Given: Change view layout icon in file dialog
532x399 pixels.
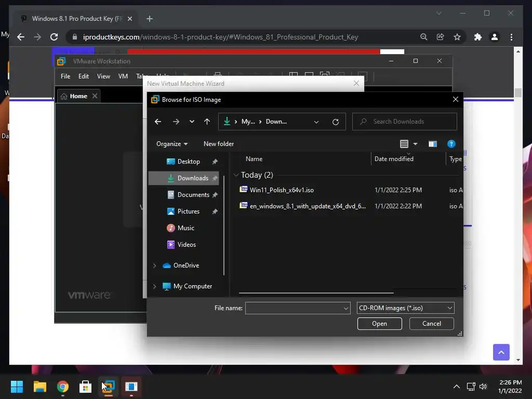Looking at the screenshot, I should pos(404,144).
